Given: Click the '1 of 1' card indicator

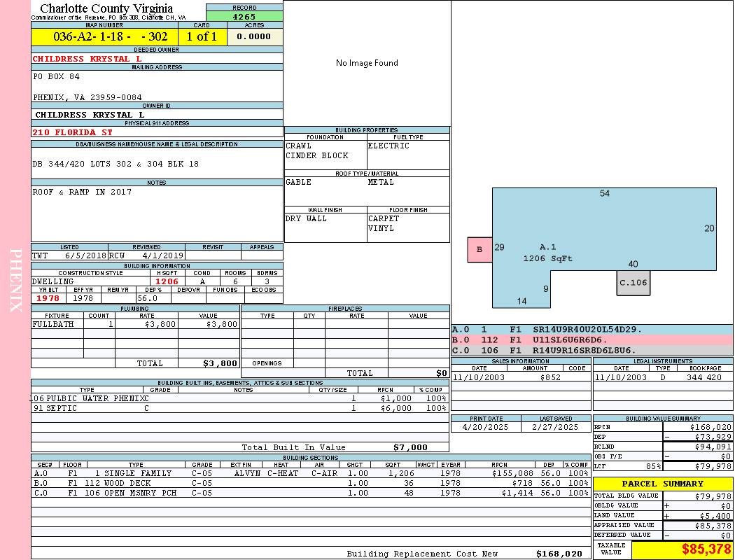Looking at the screenshot, I should pyautogui.click(x=202, y=36).
